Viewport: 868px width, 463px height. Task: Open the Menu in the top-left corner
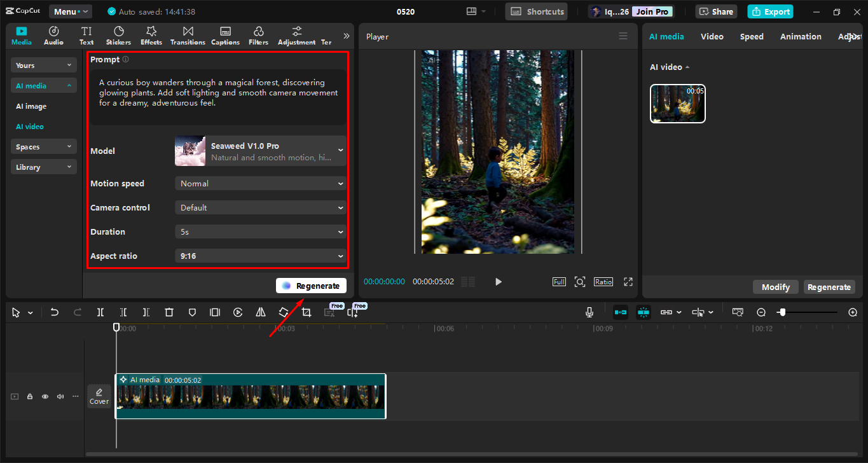70,11
